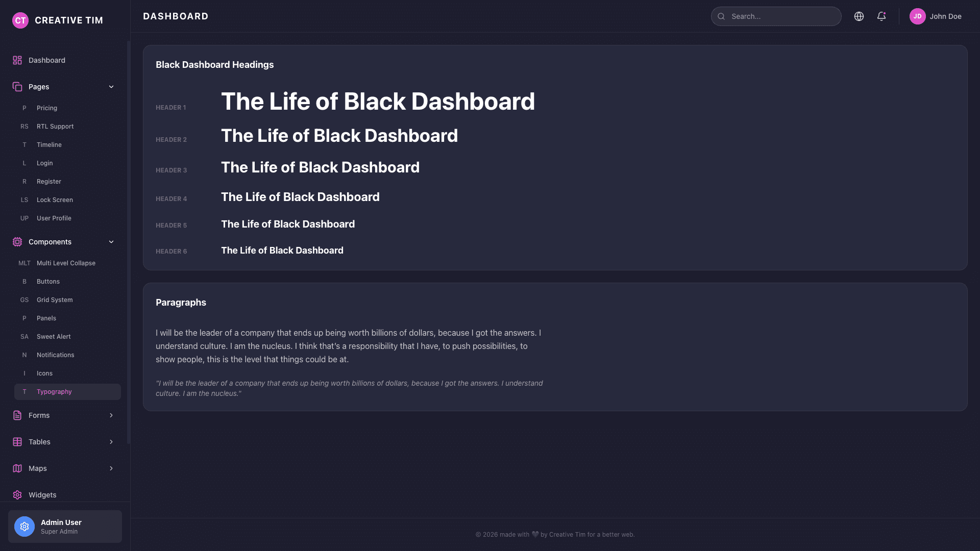Collapse the Components section

coord(111,242)
